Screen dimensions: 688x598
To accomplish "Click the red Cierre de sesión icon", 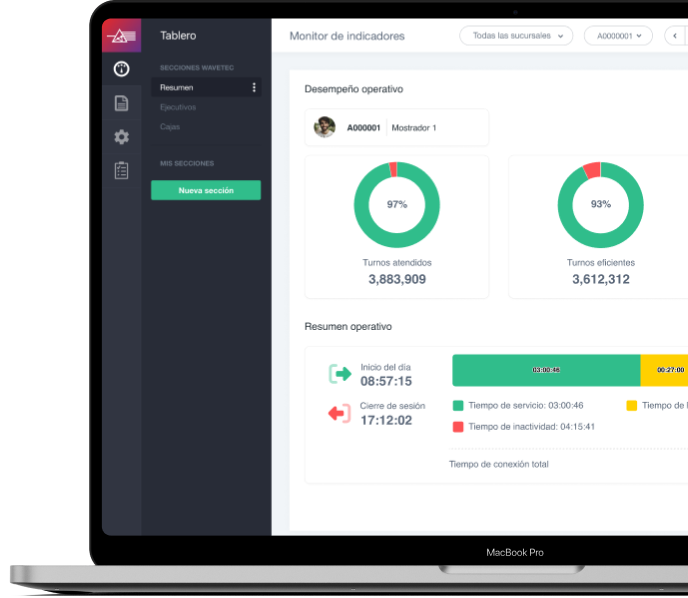I will pyautogui.click(x=339, y=413).
